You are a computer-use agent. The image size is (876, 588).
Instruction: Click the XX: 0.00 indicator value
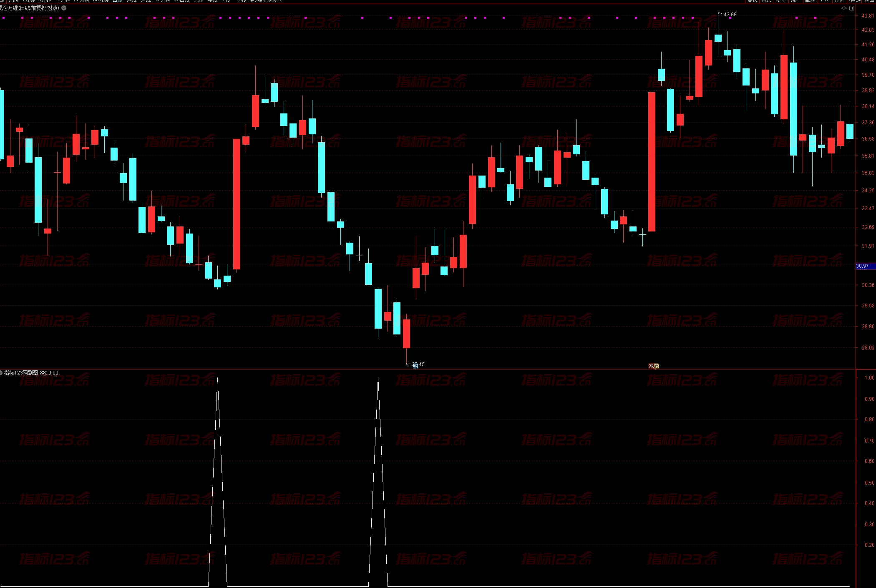[x=49, y=373]
